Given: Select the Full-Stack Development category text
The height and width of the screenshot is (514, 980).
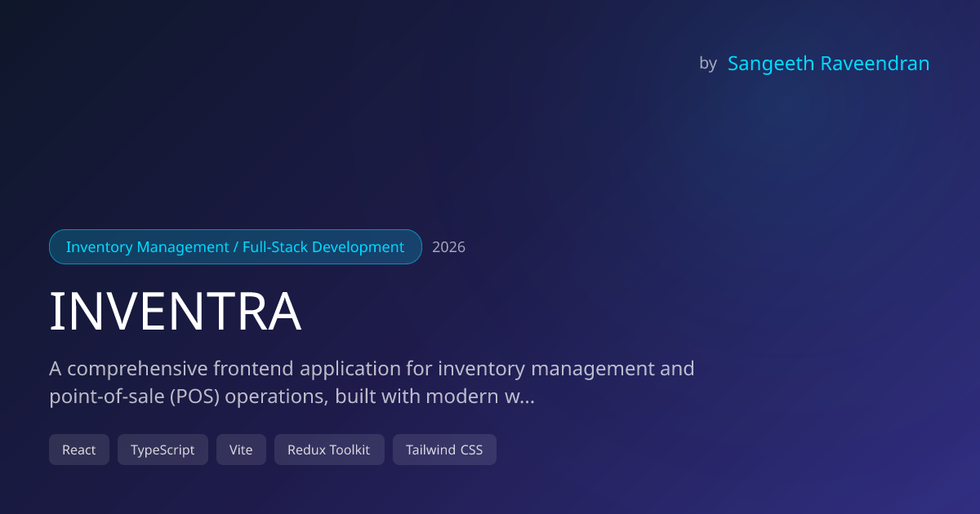Looking at the screenshot, I should (323, 247).
